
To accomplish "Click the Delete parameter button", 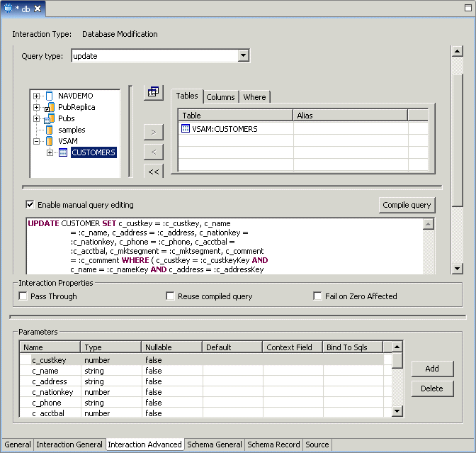I will click(x=432, y=388).
